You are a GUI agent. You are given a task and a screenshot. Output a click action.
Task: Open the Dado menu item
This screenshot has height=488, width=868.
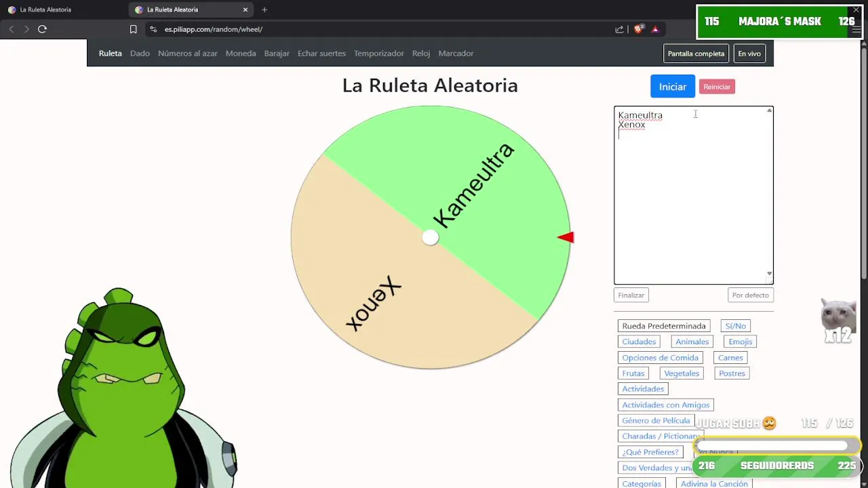click(x=140, y=54)
